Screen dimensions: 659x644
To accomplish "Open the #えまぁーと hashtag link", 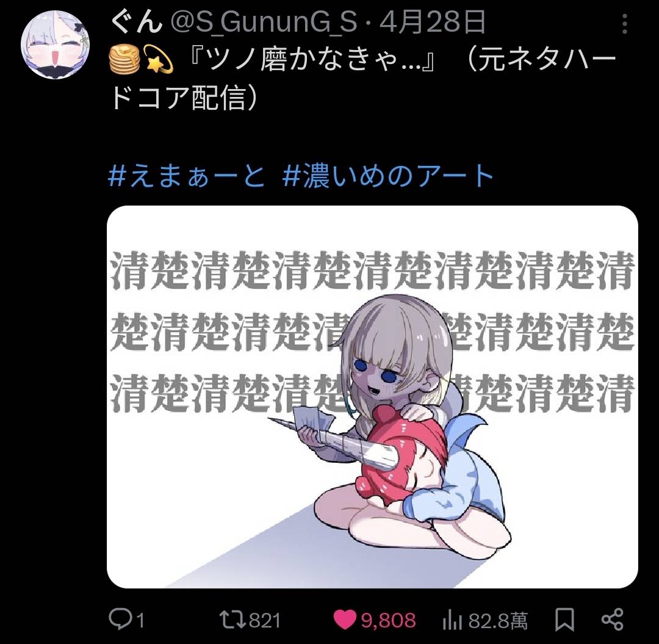I will pyautogui.click(x=187, y=176).
